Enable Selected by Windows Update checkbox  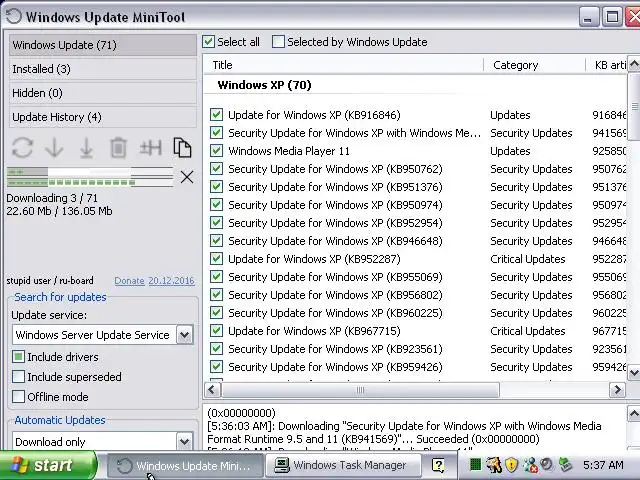coord(278,42)
